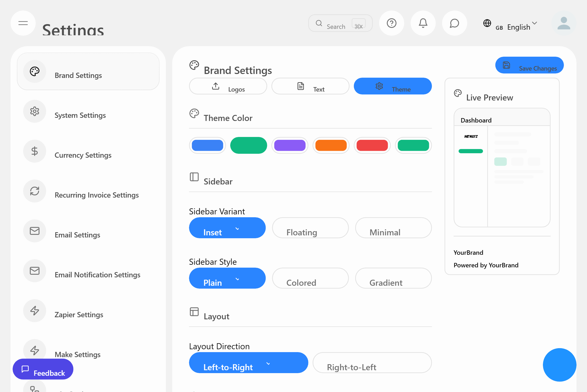587x392 pixels.
Task: Select the Floating sidebar variant
Action: 310,228
